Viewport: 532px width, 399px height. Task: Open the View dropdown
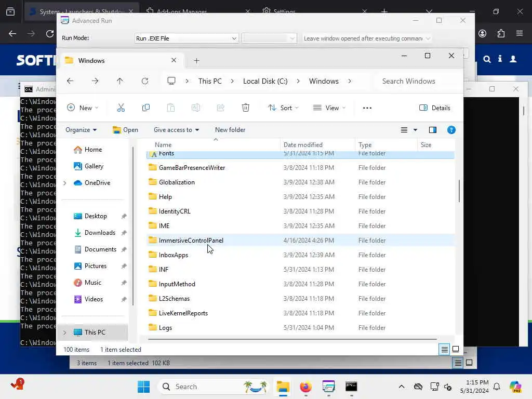(329, 108)
